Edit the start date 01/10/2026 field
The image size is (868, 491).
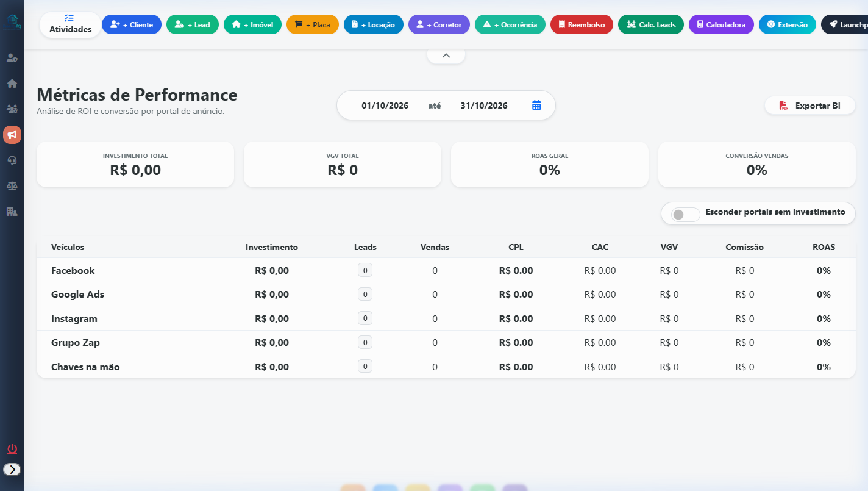pyautogui.click(x=385, y=106)
